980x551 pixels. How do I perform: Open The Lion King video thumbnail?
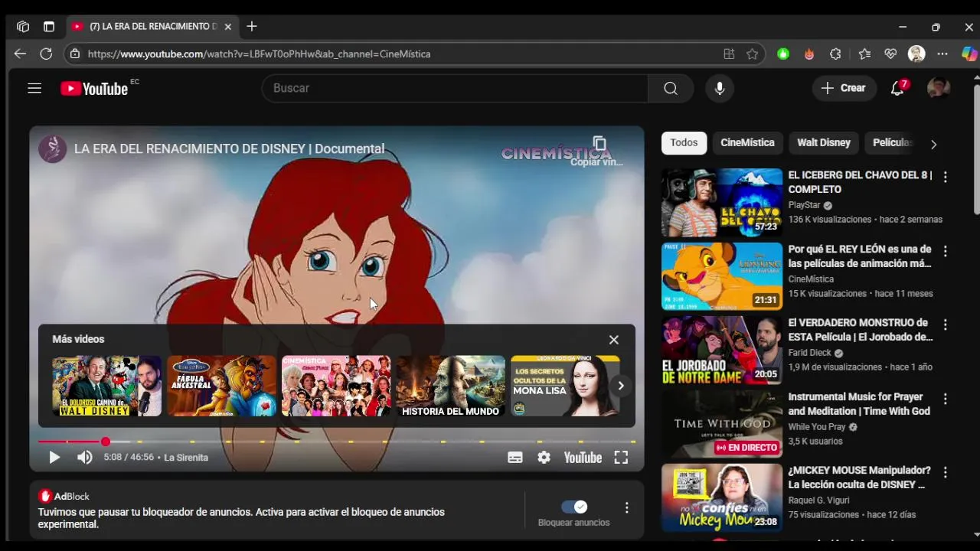(x=722, y=276)
